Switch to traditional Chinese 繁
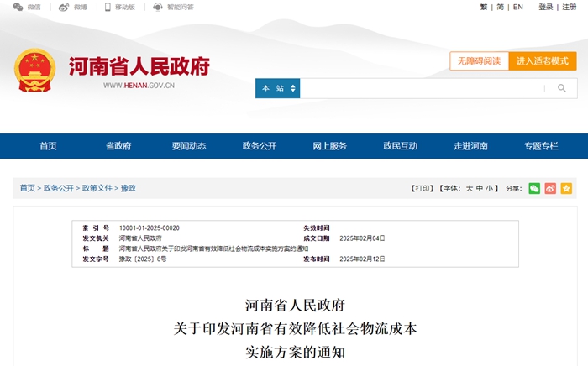This screenshot has width=588, height=366. [484, 7]
